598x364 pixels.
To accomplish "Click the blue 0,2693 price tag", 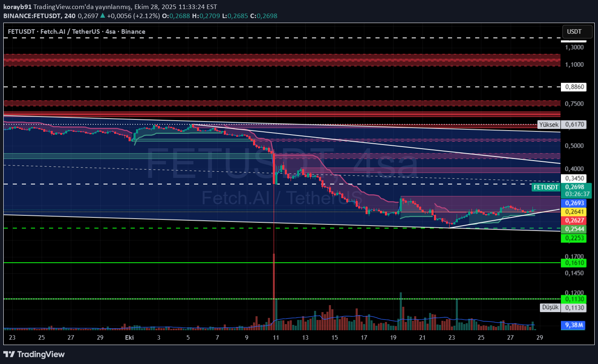I will click(574, 203).
